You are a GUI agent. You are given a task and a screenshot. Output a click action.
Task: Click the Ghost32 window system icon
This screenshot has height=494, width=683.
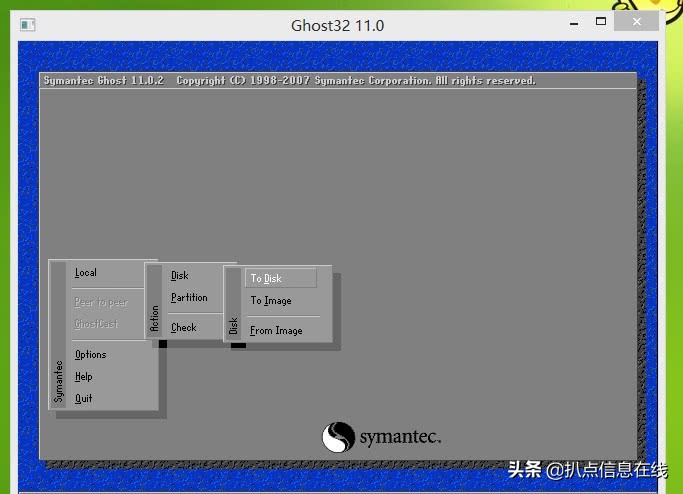click(27, 25)
